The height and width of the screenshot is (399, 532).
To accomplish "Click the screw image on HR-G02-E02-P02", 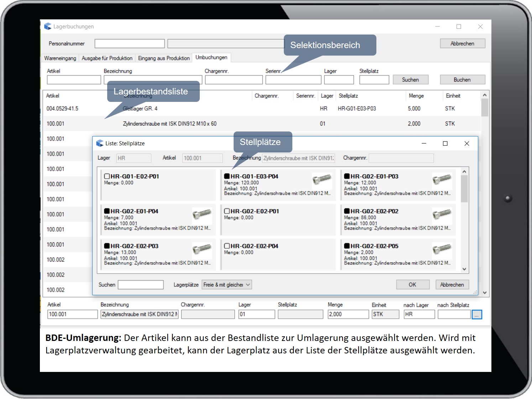I will coord(442,214).
